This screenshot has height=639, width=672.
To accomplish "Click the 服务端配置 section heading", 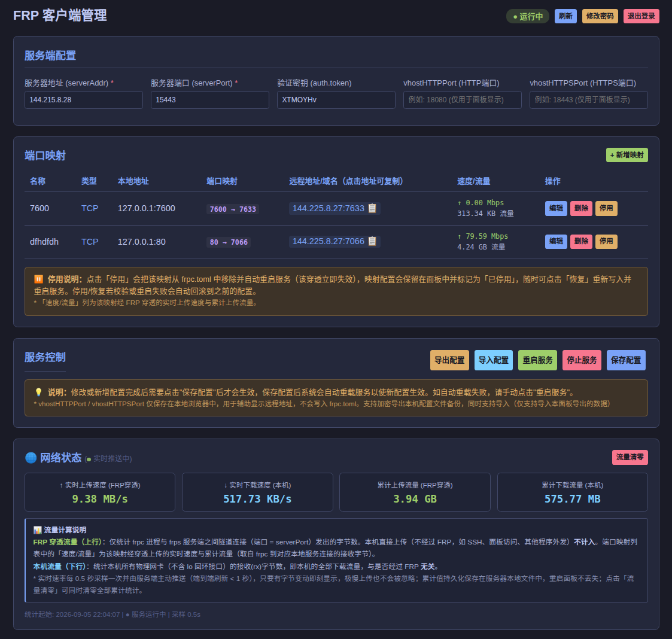I will coord(50,55).
